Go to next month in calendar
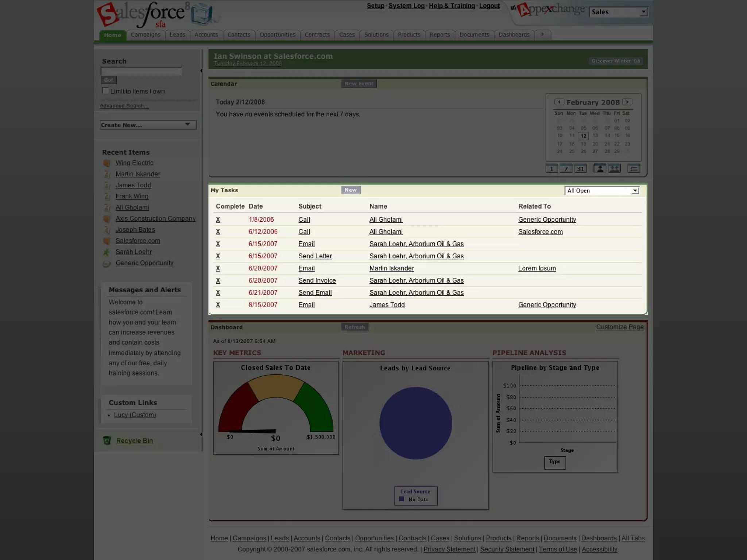The image size is (747, 560). coord(627,102)
